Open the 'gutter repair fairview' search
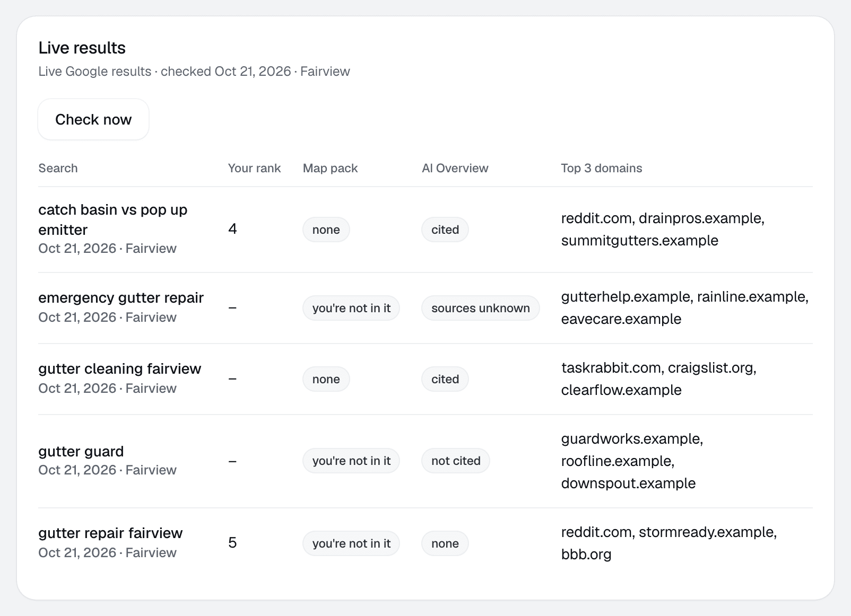 [x=110, y=533]
